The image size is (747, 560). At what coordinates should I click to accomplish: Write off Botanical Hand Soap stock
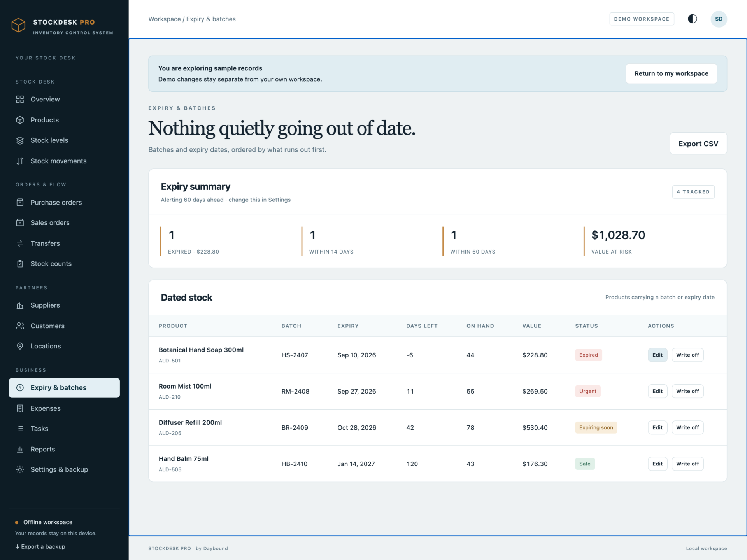click(x=687, y=355)
